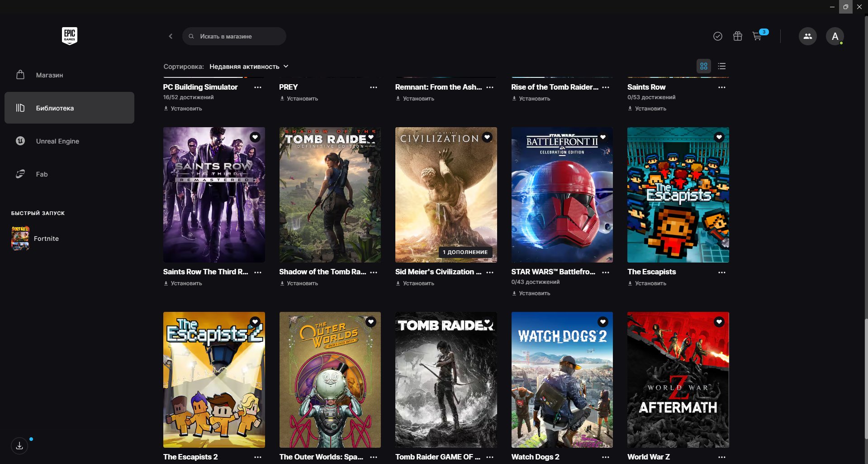Open options menu for PREY
This screenshot has height=464, width=868.
[x=373, y=87]
